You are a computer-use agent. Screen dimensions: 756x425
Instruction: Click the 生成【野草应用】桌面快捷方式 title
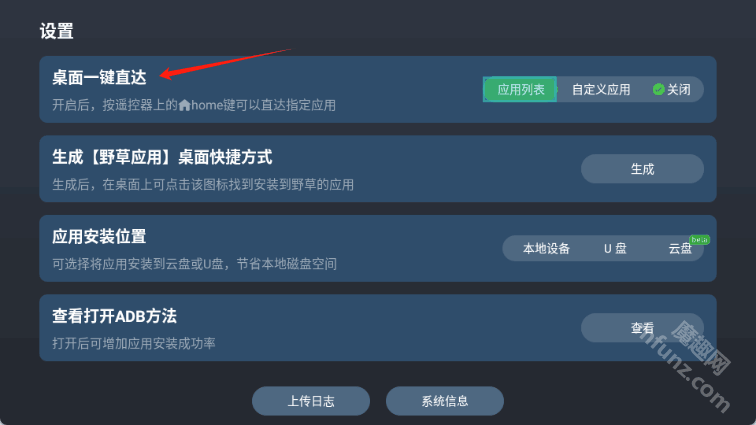point(162,157)
